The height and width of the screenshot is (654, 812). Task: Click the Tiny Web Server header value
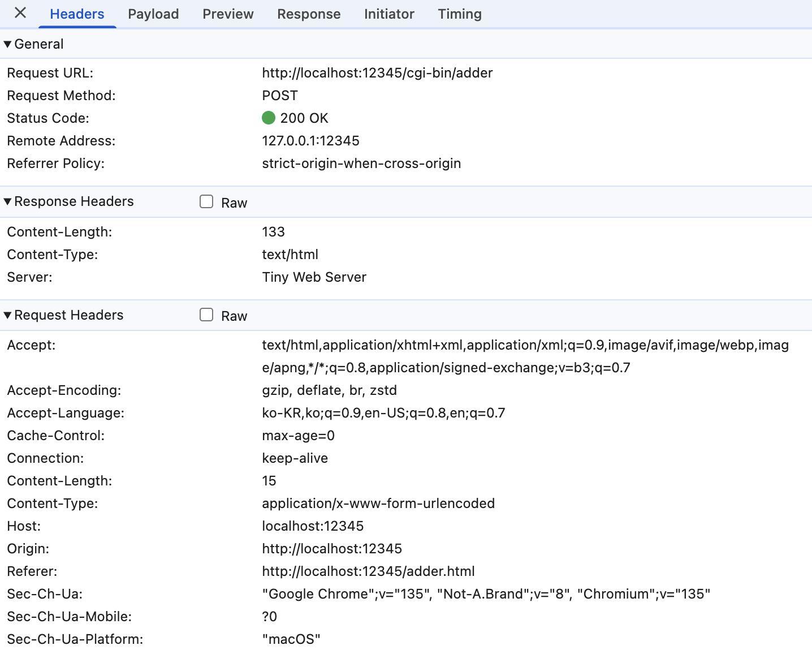(314, 277)
